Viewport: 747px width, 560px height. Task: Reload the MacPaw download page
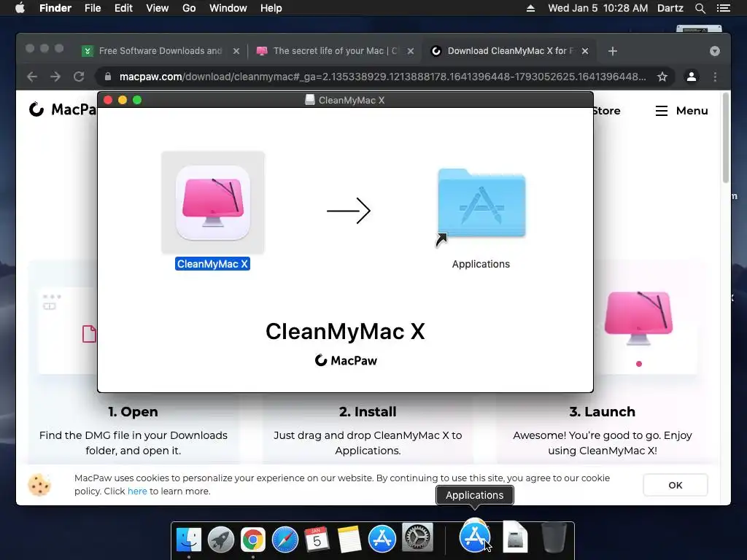79,77
